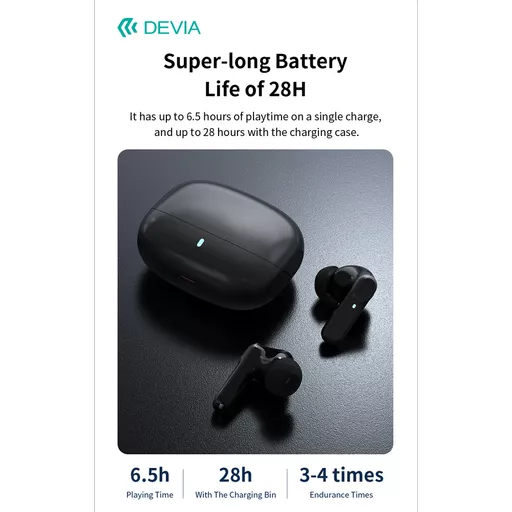
Task: Click the black charging case
Action: (220, 245)
